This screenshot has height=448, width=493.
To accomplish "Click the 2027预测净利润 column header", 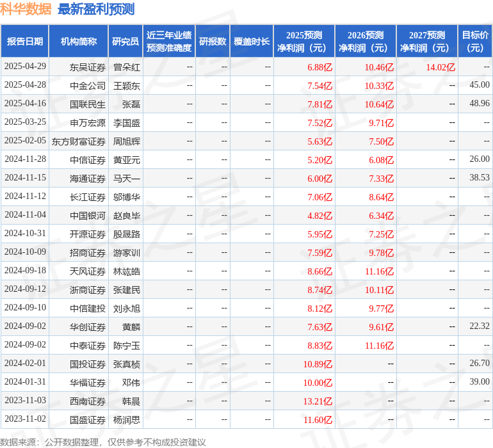I will (x=426, y=42).
